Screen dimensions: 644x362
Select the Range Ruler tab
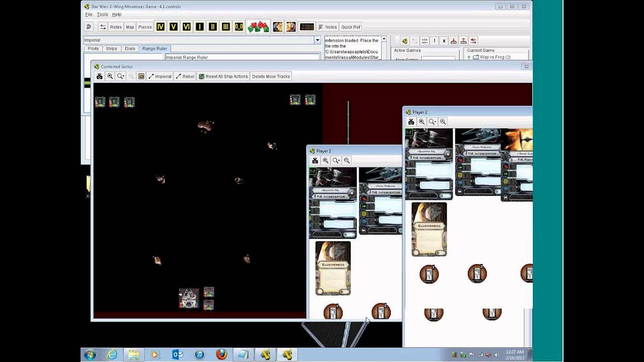154,49
